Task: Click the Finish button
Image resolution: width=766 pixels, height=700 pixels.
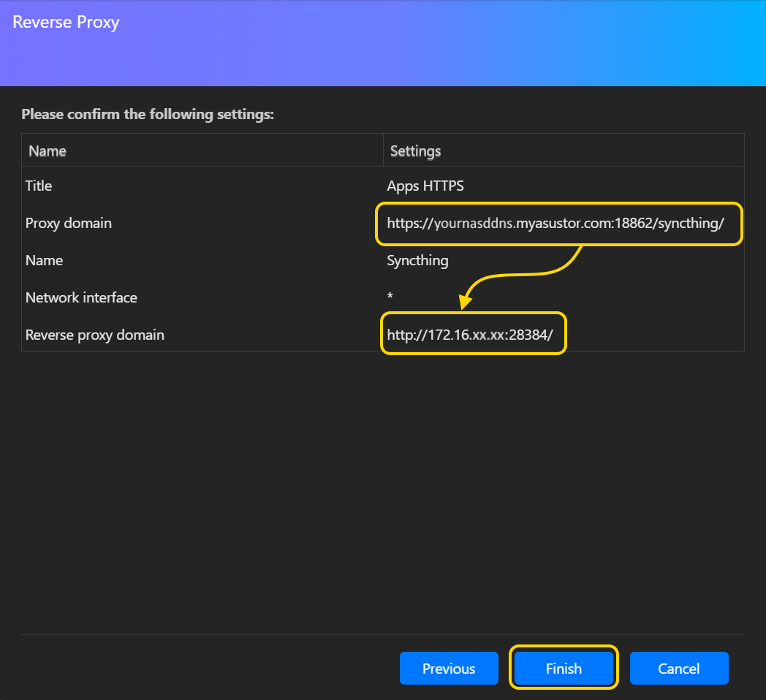Action: pos(564,668)
